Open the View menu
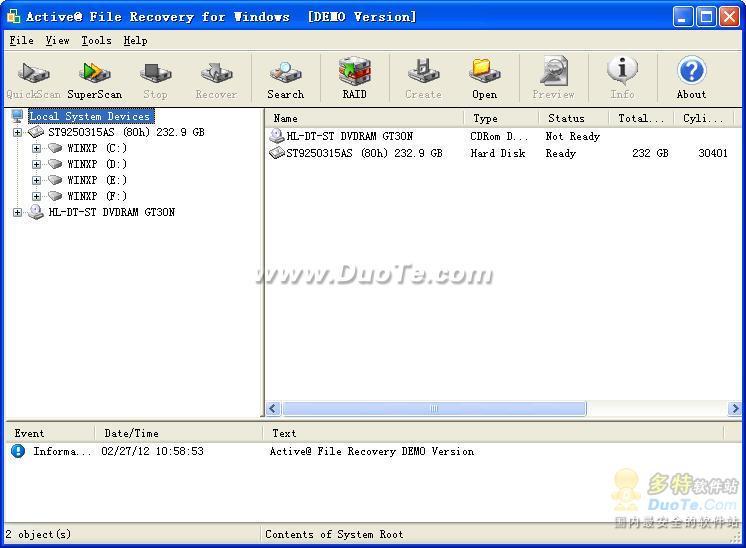This screenshot has height=548, width=746. click(x=57, y=40)
